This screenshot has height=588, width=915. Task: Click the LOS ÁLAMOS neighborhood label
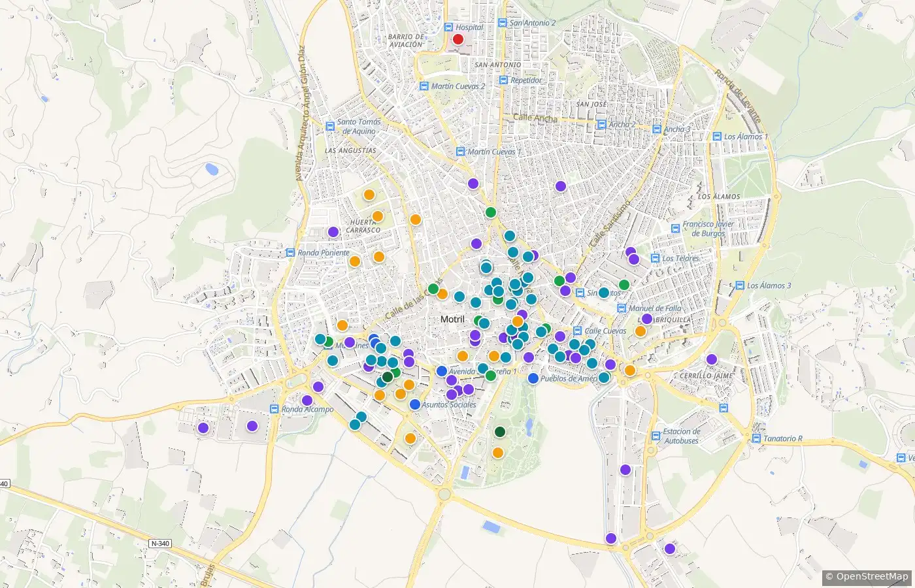[719, 196]
